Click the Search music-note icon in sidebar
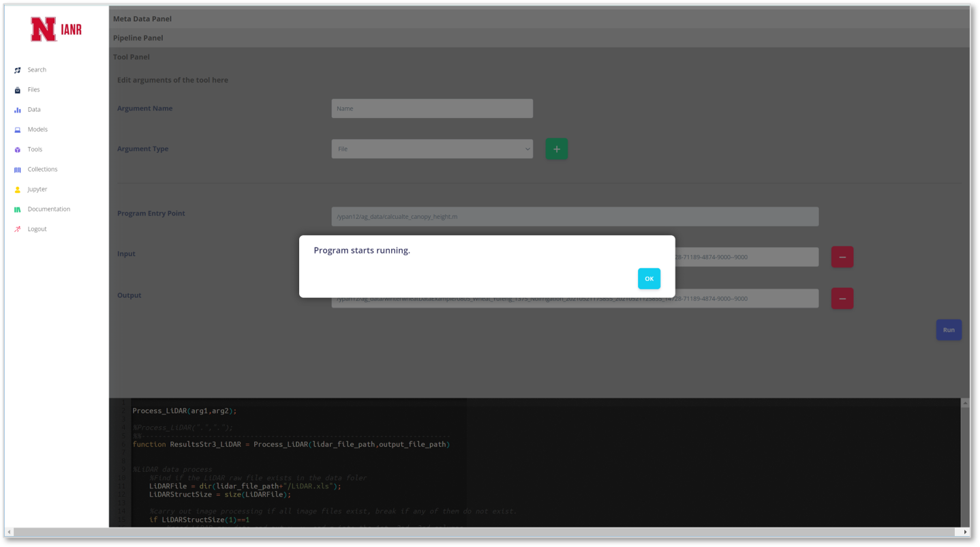This screenshot has height=547, width=980. click(x=18, y=70)
